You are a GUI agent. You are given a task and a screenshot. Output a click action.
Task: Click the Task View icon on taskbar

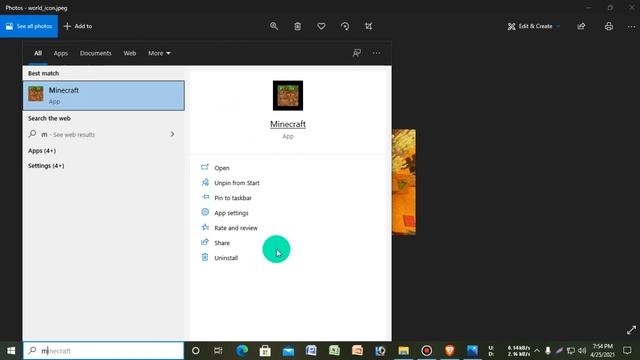pyautogui.click(x=218, y=351)
